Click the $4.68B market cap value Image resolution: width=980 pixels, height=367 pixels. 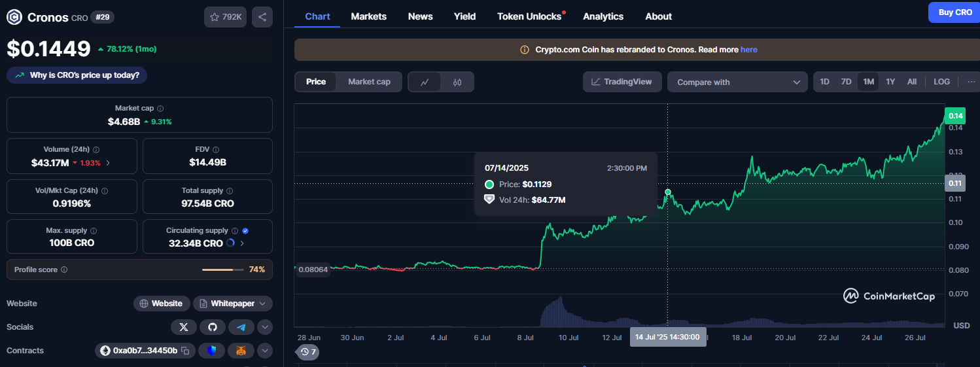point(124,122)
